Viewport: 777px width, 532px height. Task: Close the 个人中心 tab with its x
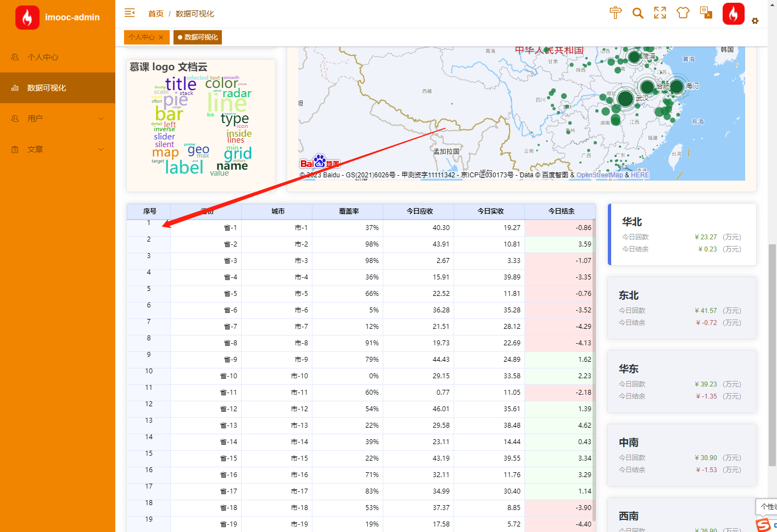161,37
